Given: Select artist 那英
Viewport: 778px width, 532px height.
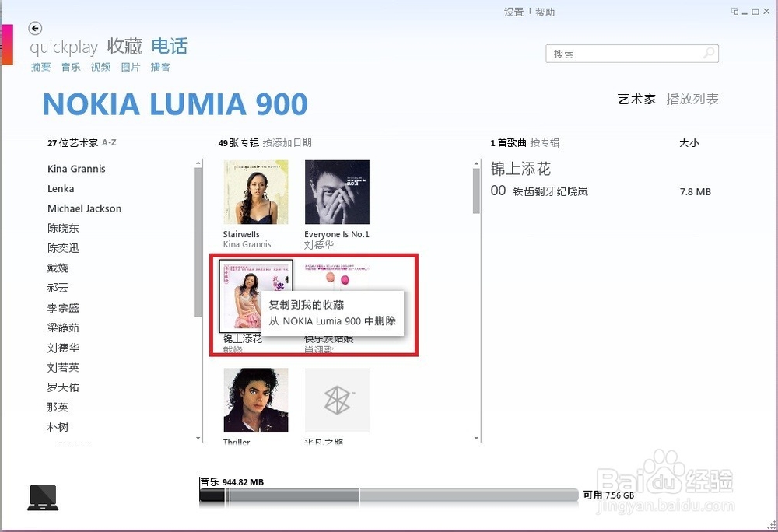Looking at the screenshot, I should click(x=58, y=407).
